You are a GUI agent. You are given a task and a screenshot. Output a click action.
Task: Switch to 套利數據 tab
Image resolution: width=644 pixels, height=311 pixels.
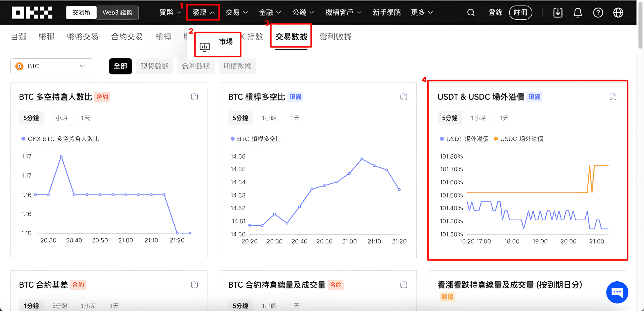(x=336, y=37)
